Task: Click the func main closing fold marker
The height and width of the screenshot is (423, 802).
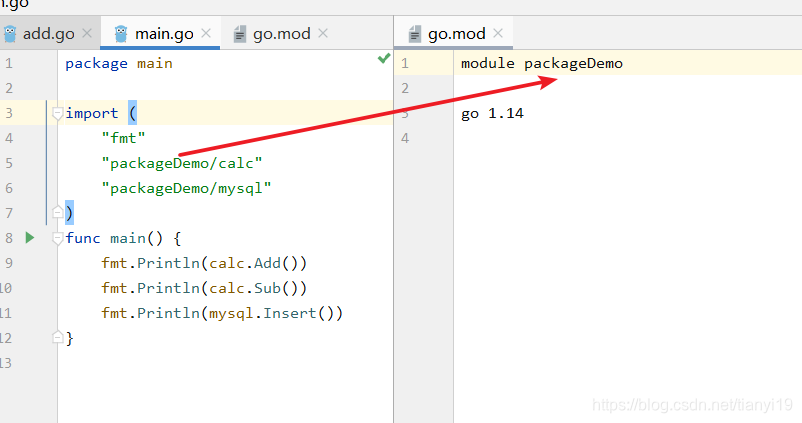Action: pos(58,337)
